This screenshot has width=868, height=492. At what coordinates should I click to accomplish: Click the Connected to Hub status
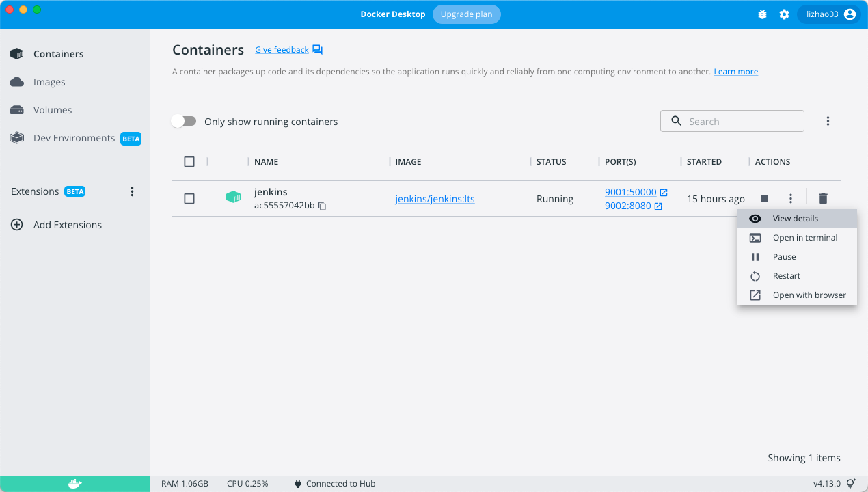[335, 484]
